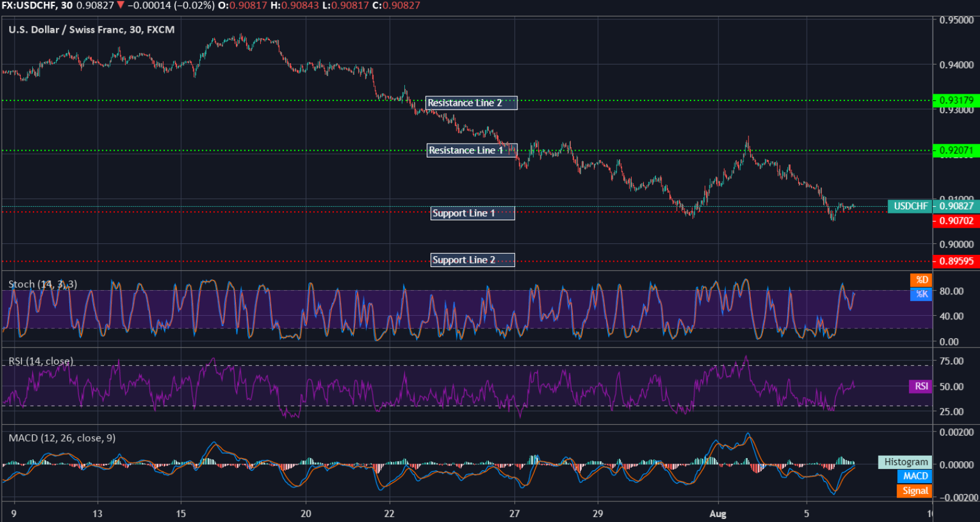Click the Stoch (14, 3, 3) indicator title
980x522 pixels.
[x=43, y=284]
